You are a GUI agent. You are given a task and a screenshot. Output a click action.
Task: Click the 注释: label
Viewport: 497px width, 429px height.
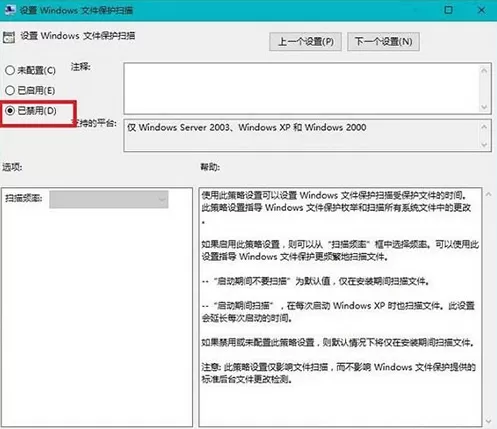pos(81,67)
